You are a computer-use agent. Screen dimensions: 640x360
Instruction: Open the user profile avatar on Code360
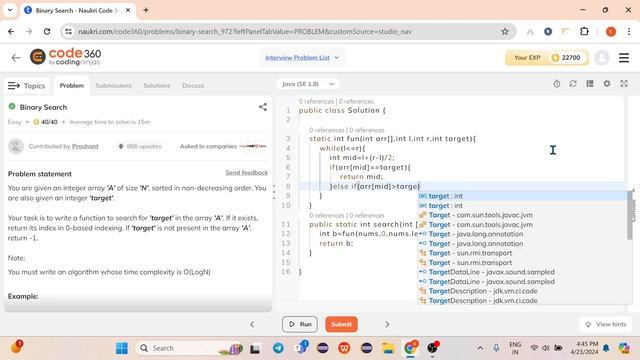[x=602, y=58]
